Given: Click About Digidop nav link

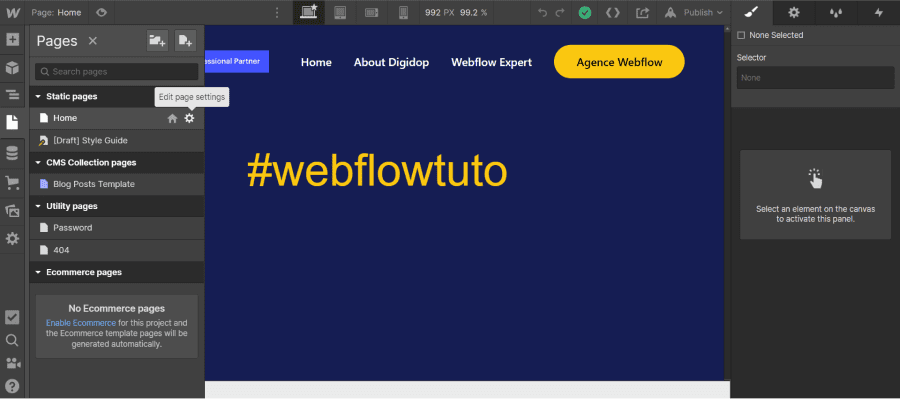Looking at the screenshot, I should [391, 62].
